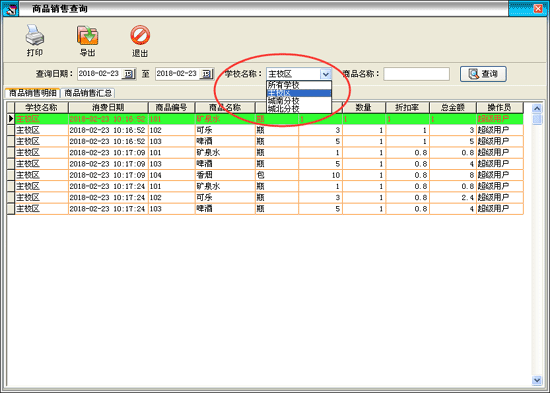Click the 数量 column header

[364, 107]
